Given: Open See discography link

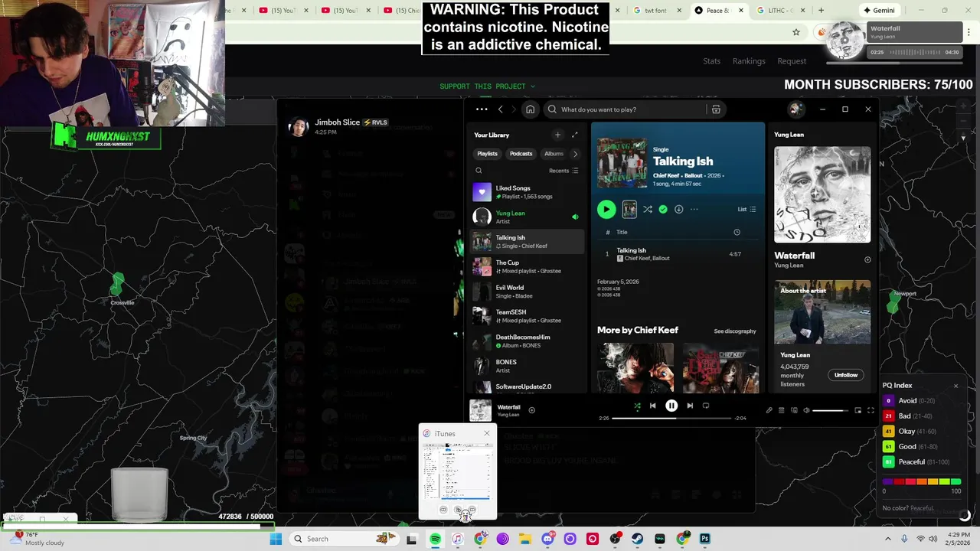Looking at the screenshot, I should pyautogui.click(x=735, y=331).
